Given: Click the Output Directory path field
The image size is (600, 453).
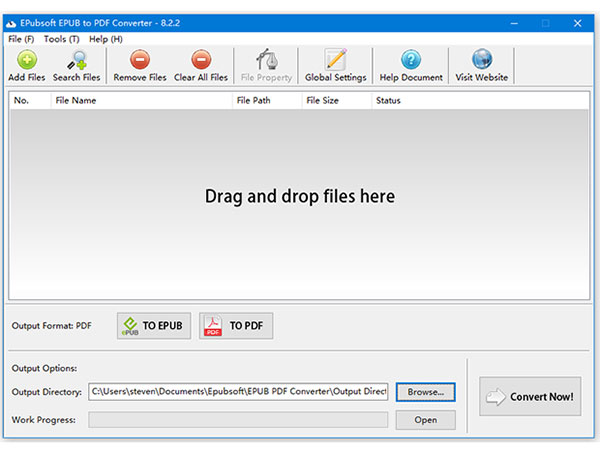Looking at the screenshot, I should (238, 392).
